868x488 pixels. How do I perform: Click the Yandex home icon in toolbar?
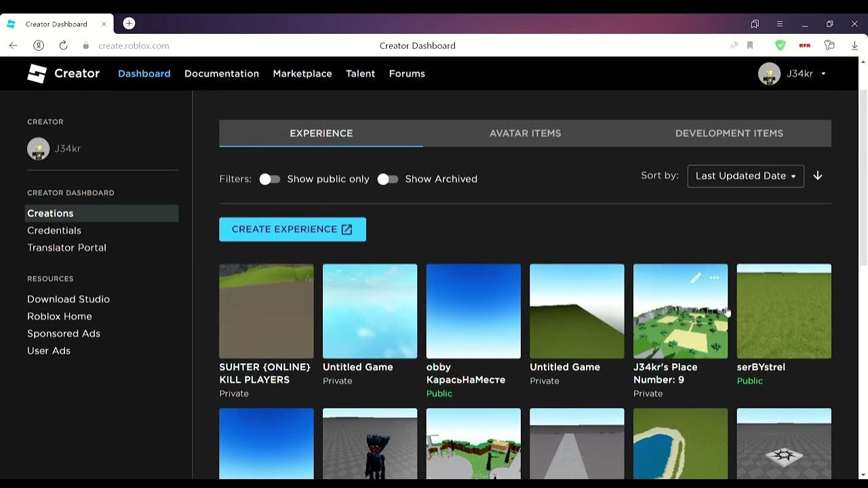coord(39,45)
